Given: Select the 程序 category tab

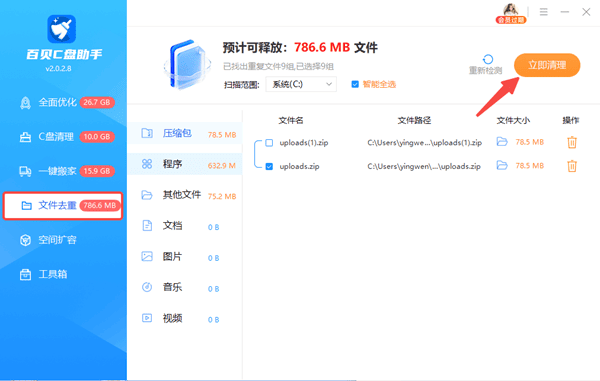Looking at the screenshot, I should pyautogui.click(x=185, y=164).
